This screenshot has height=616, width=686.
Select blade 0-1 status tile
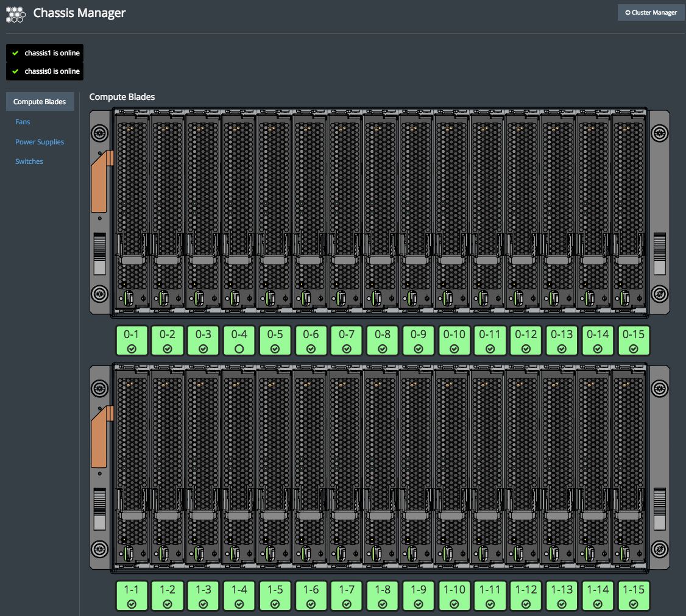click(132, 341)
